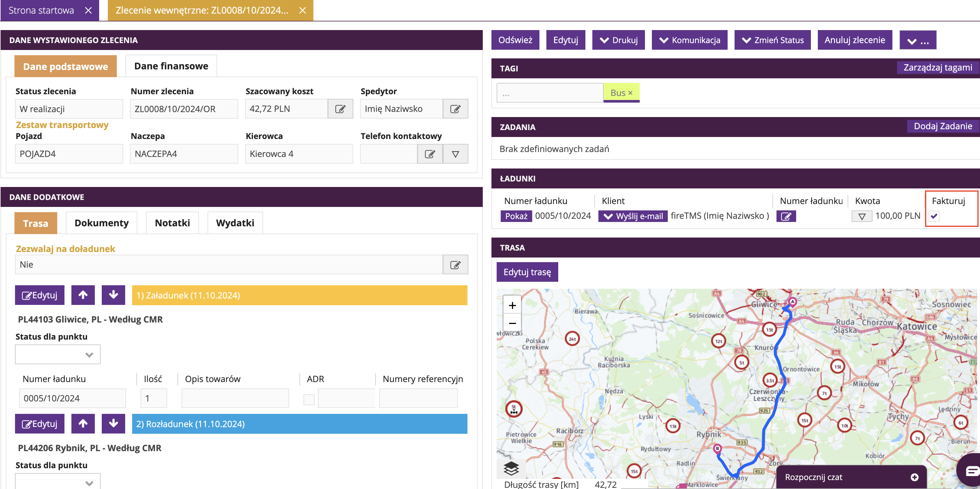Zoom out on the route map
This screenshot has height=489, width=980.
pos(512,323)
